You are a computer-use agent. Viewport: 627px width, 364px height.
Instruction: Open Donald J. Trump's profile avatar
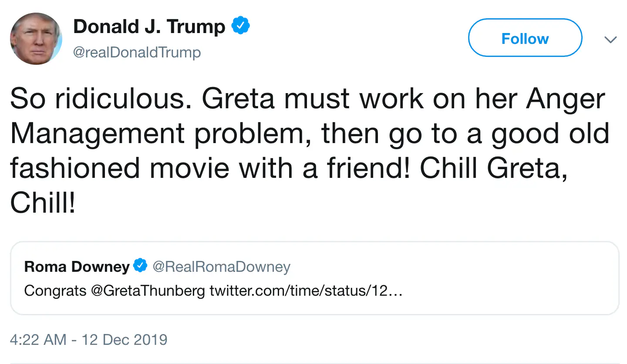[36, 39]
